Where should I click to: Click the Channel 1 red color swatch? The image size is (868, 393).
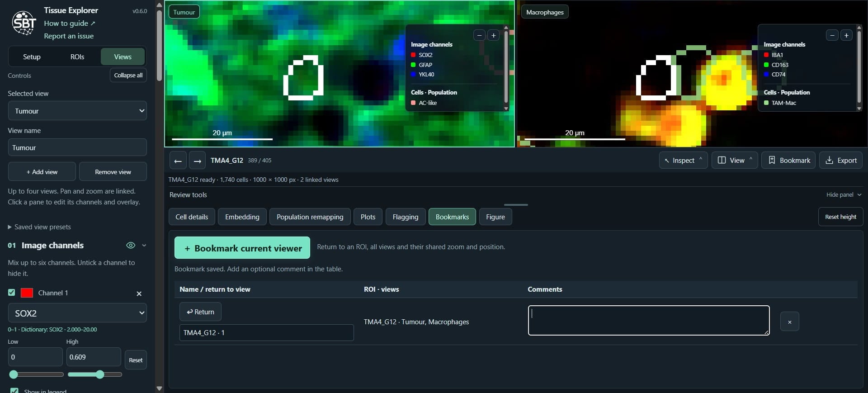(x=27, y=293)
